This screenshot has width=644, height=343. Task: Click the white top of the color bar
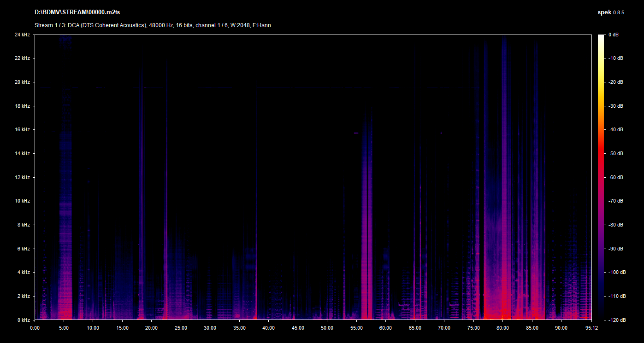(601, 37)
